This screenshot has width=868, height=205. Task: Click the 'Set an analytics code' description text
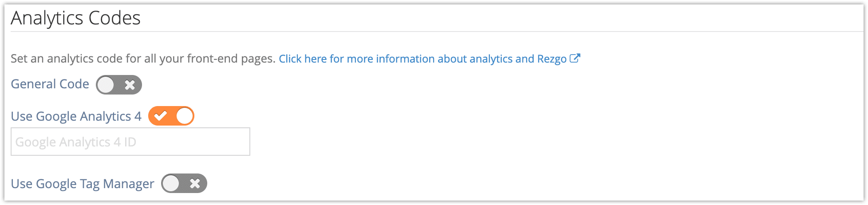143,59
